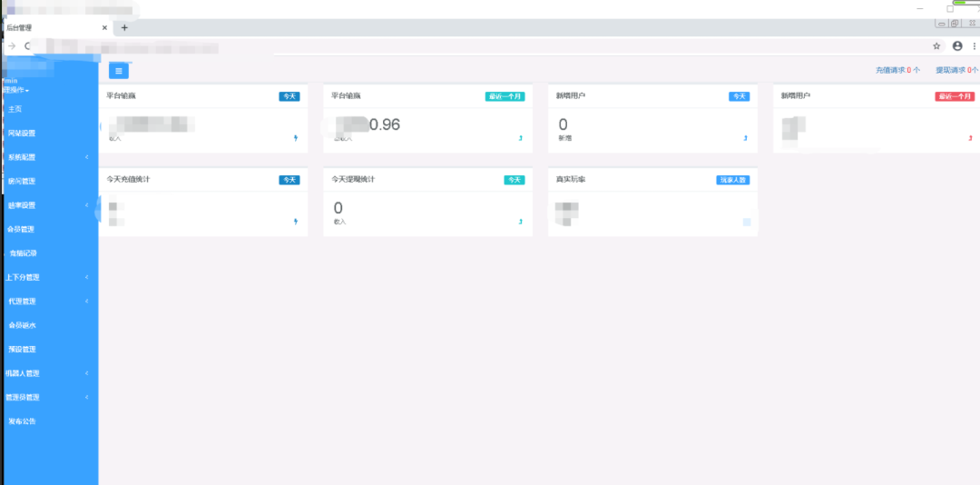Screen dimensions: 980x485
Task: Open 系统配置 in the sidebar
Action: click(22, 157)
